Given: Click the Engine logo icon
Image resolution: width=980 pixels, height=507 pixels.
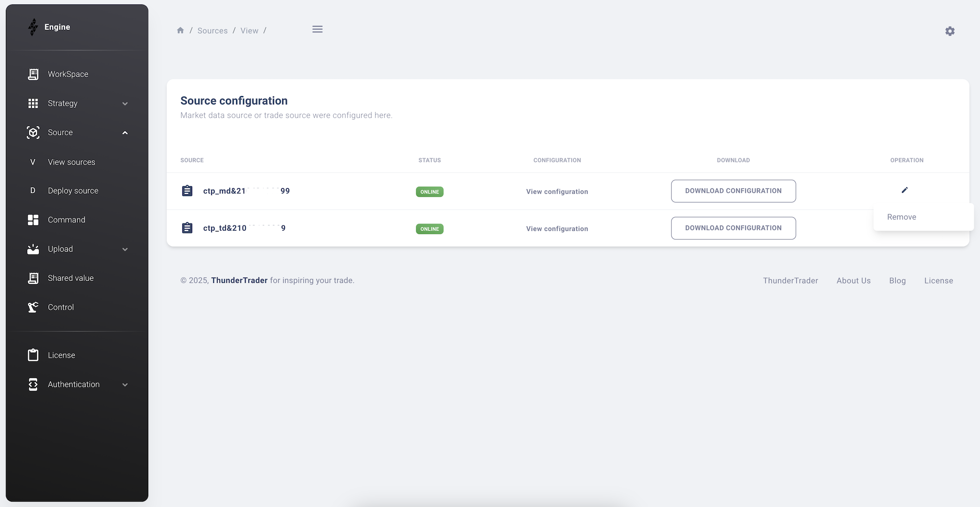Looking at the screenshot, I should [x=33, y=27].
